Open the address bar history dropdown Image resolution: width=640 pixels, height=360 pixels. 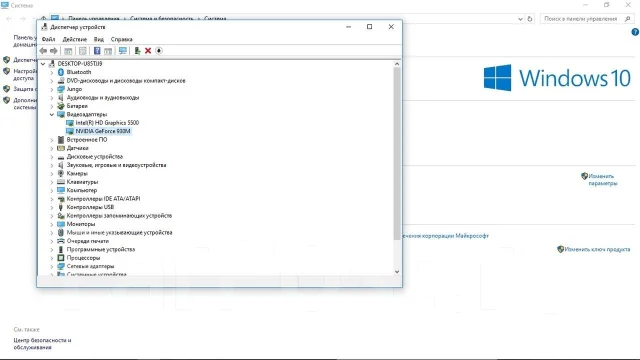520,19
